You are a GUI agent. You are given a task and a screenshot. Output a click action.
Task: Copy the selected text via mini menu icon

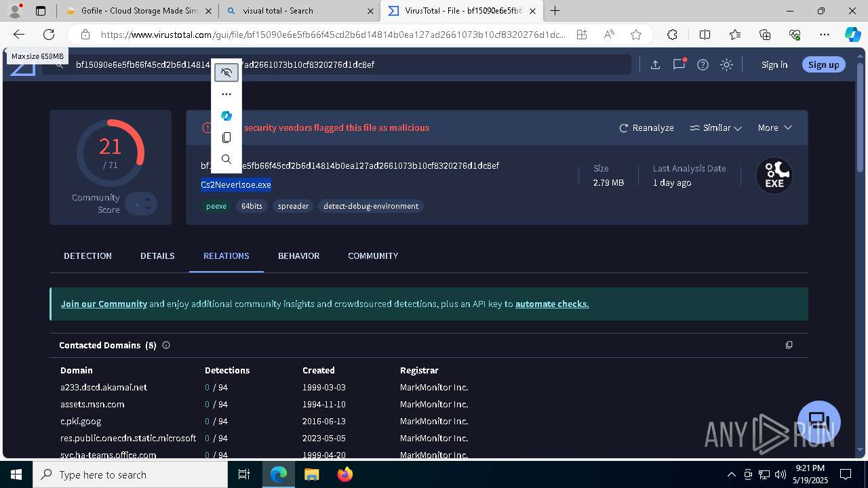(x=226, y=138)
